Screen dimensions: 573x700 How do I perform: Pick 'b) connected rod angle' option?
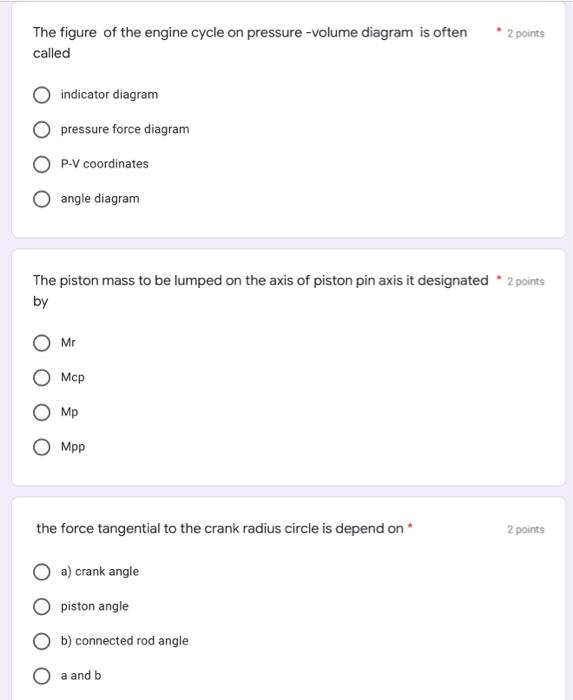click(42, 641)
